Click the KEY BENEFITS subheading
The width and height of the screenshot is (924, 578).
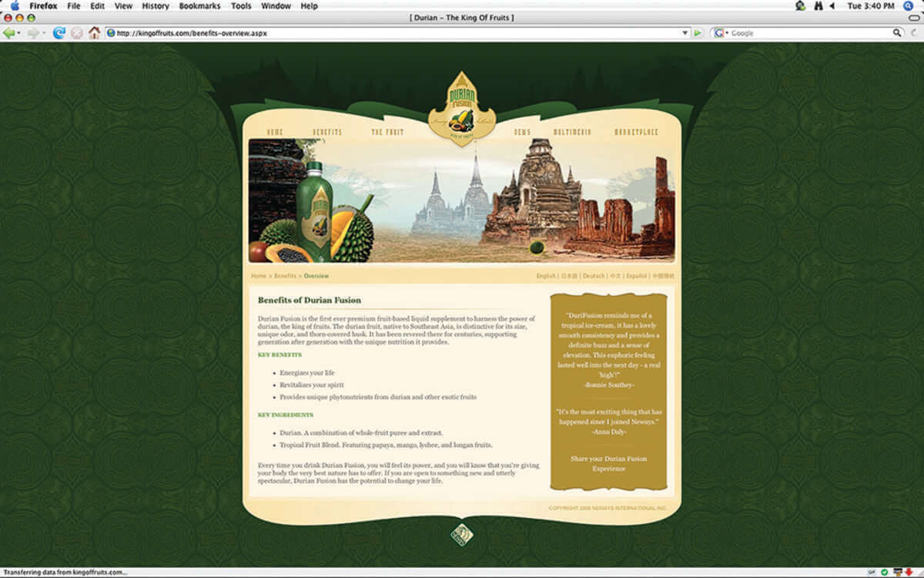(280, 355)
